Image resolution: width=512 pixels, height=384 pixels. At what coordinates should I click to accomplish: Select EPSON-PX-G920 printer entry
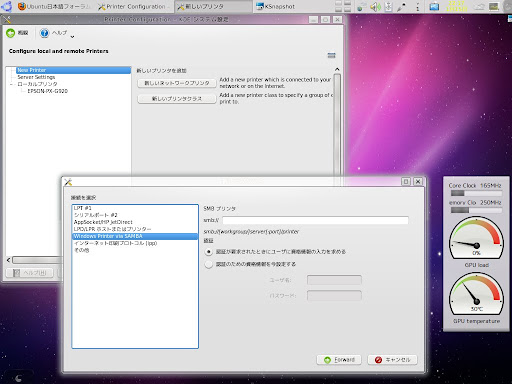(x=47, y=91)
